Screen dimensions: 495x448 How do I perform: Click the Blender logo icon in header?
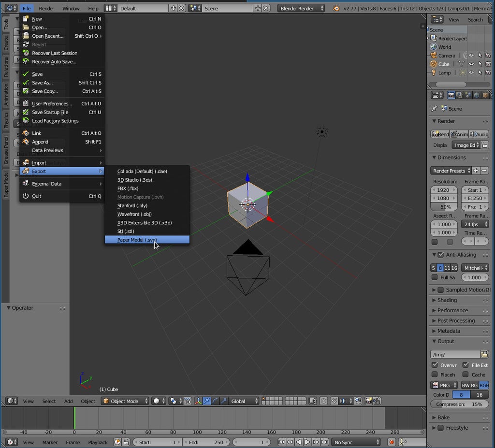[336, 8]
